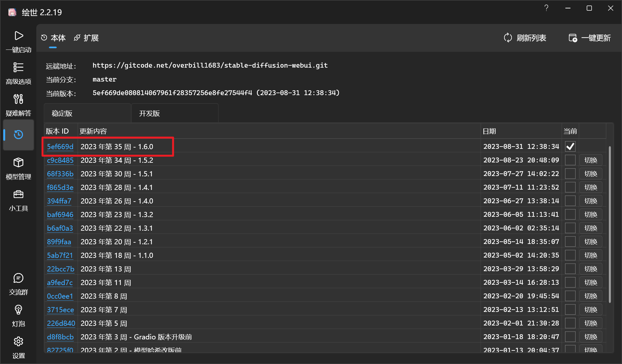Open the model management cube icon
Screen dimensions: 622x364
point(18,162)
